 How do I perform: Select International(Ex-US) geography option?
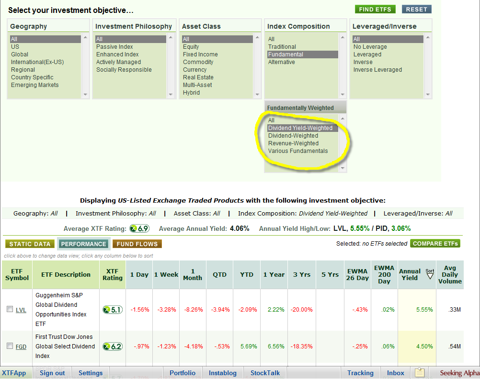[37, 62]
